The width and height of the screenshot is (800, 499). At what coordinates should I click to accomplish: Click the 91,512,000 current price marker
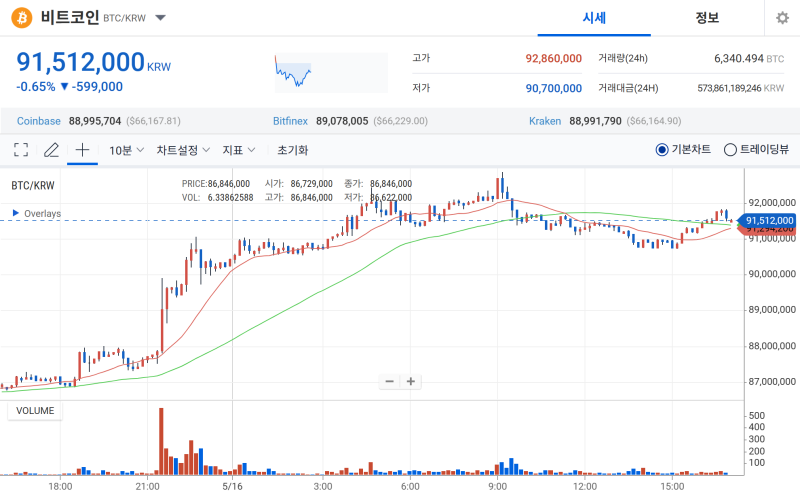[x=767, y=220]
